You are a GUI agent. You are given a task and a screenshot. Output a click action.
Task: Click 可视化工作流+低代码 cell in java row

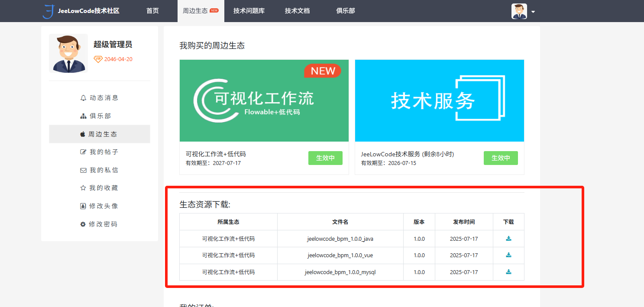click(x=228, y=239)
